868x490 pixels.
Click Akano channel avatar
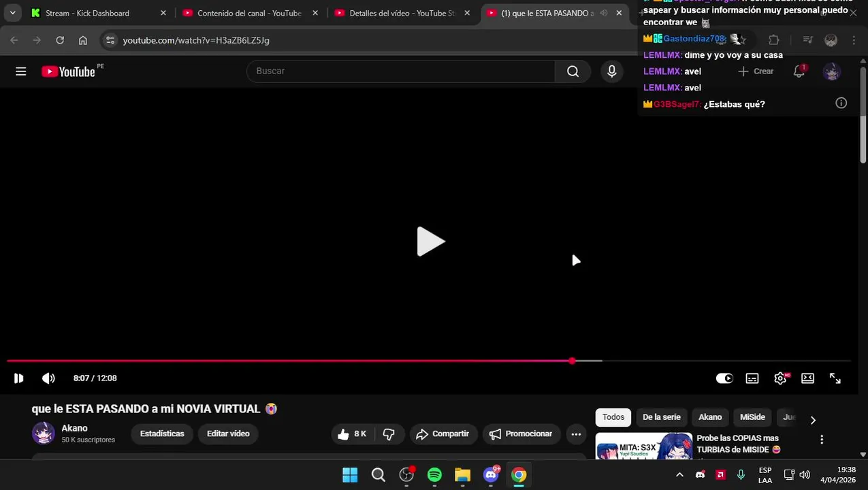pyautogui.click(x=44, y=434)
